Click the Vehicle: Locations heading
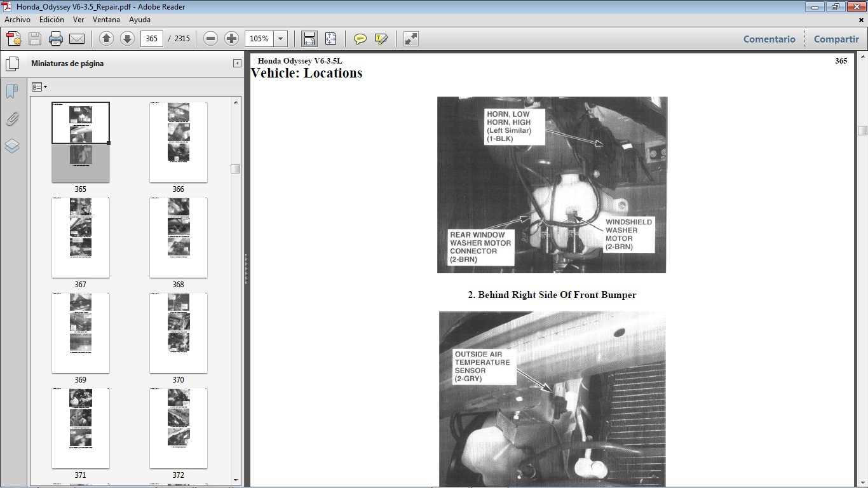Screen dimensions: 868x488 [x=306, y=73]
